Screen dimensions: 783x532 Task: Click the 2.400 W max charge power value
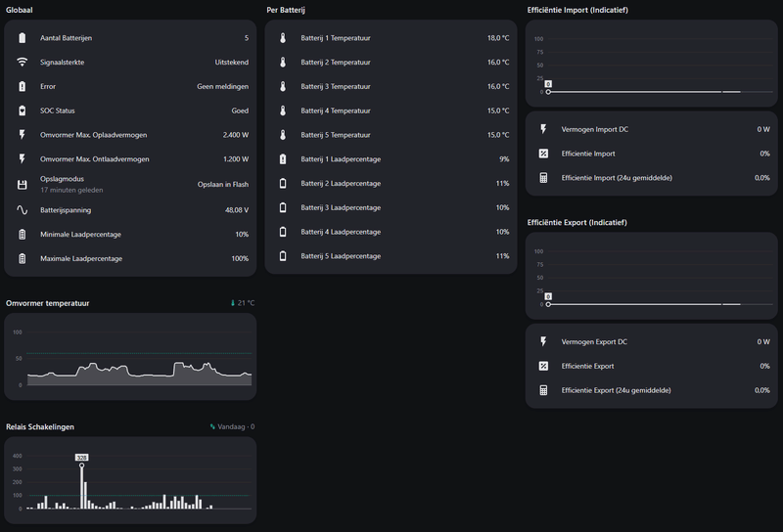coord(236,135)
